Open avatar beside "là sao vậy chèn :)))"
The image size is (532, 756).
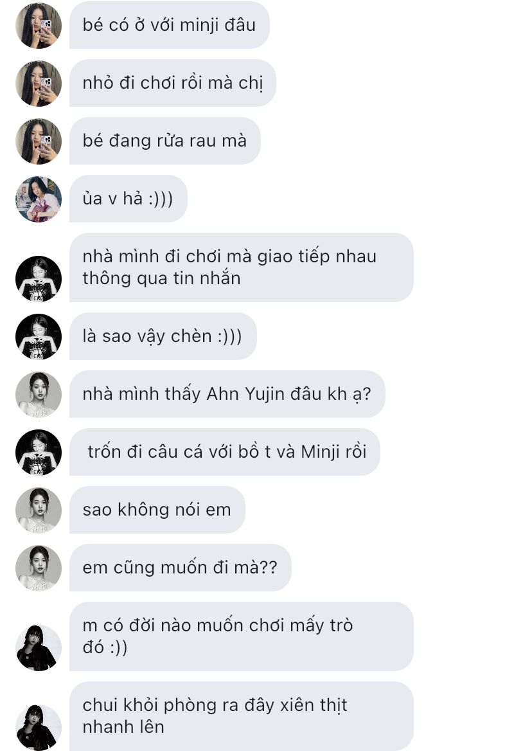click(39, 337)
